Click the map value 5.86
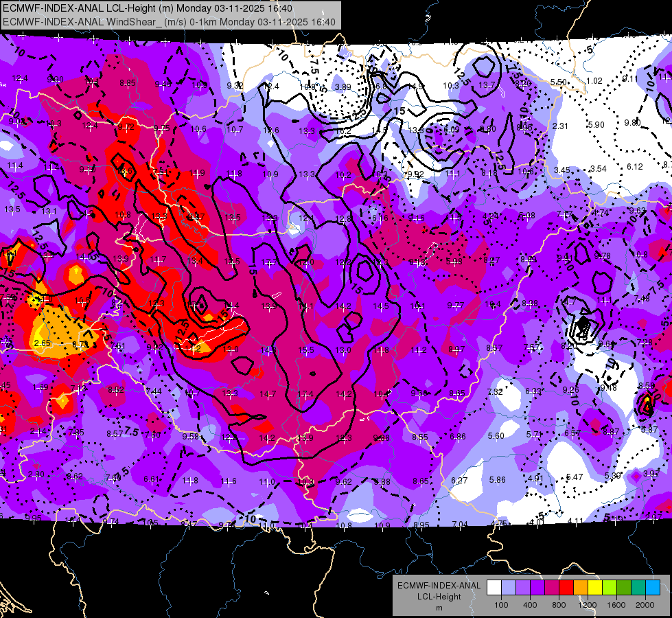Screen dimensions: 672x618 coord(498,479)
